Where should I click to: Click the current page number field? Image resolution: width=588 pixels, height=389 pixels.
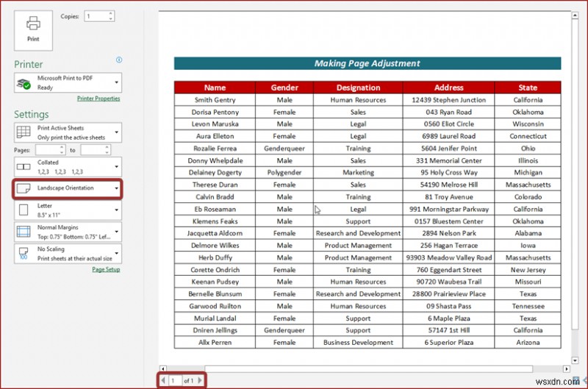[175, 380]
